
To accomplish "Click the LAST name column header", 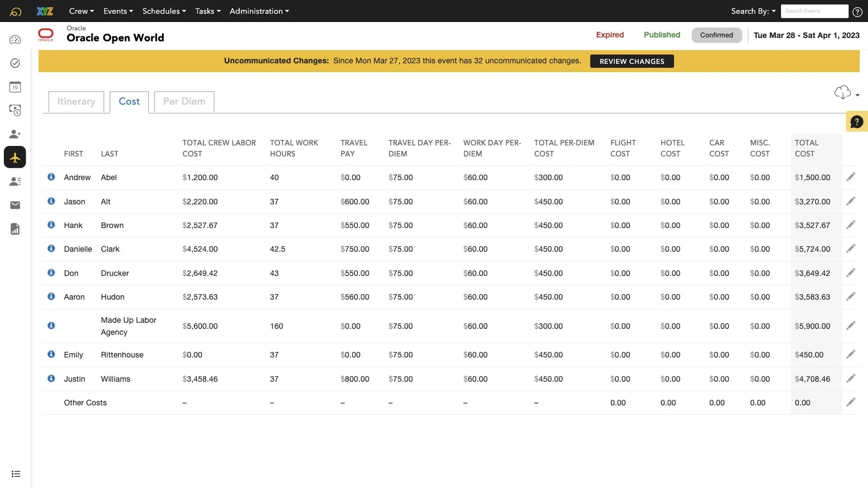I will (110, 154).
